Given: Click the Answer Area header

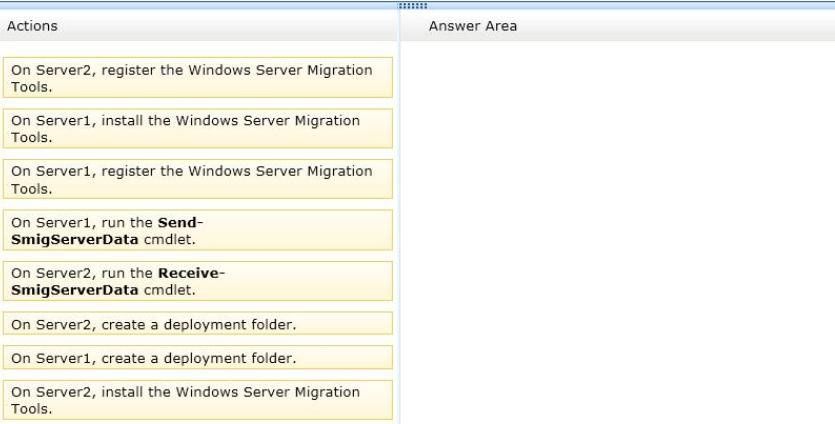Looking at the screenshot, I should coord(618,26).
